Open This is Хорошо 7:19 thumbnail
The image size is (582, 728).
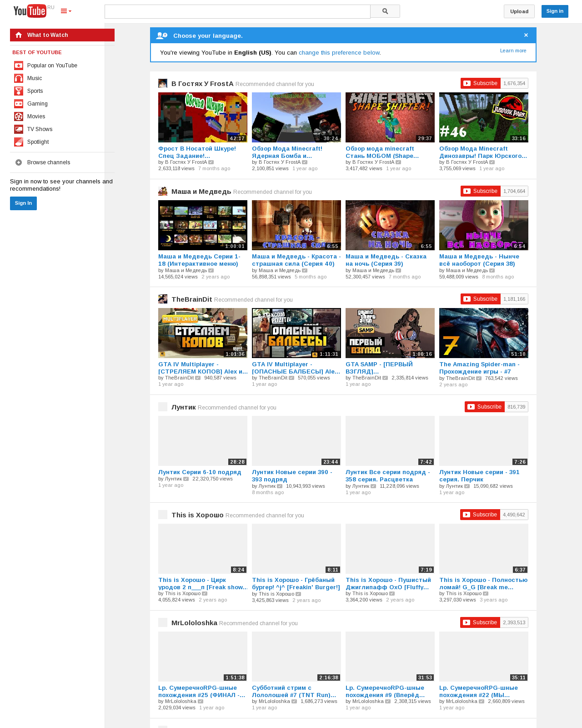[390, 549]
